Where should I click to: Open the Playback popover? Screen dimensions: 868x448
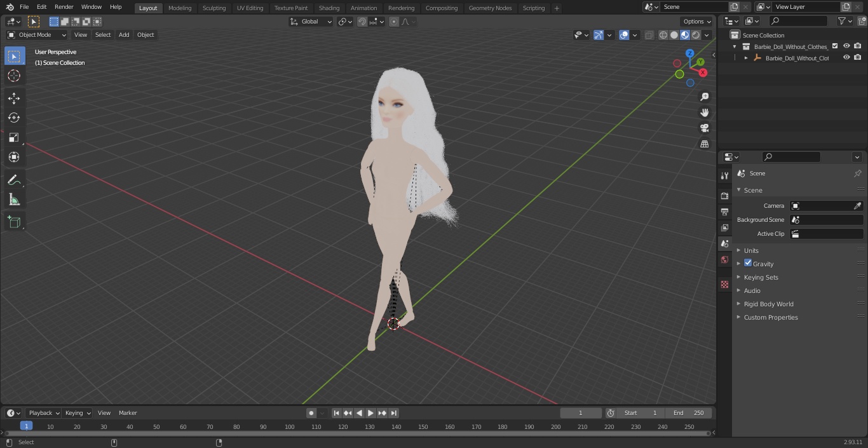pos(43,413)
